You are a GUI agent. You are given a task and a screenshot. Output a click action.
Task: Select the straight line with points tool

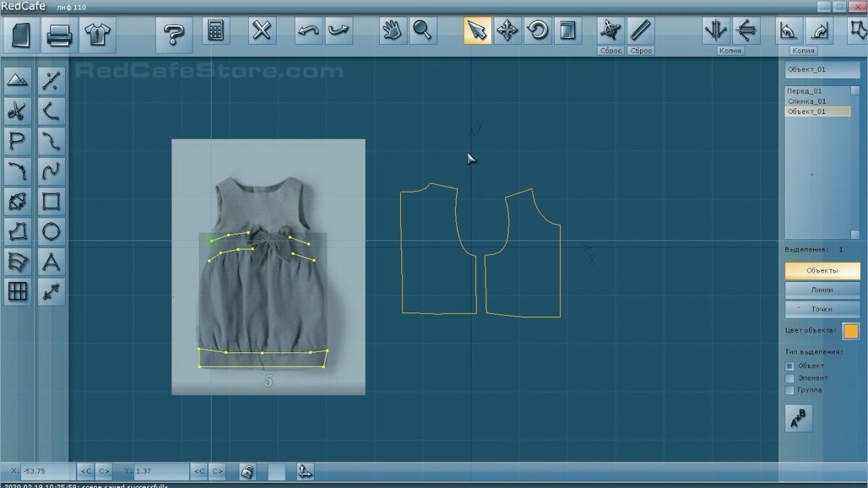[51, 81]
